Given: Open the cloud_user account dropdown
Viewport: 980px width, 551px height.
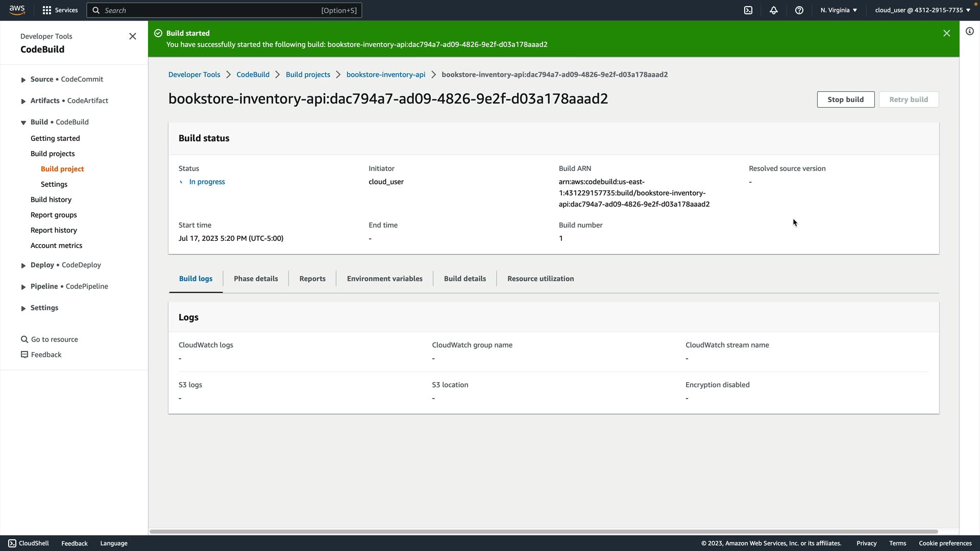Looking at the screenshot, I should pyautogui.click(x=922, y=10).
